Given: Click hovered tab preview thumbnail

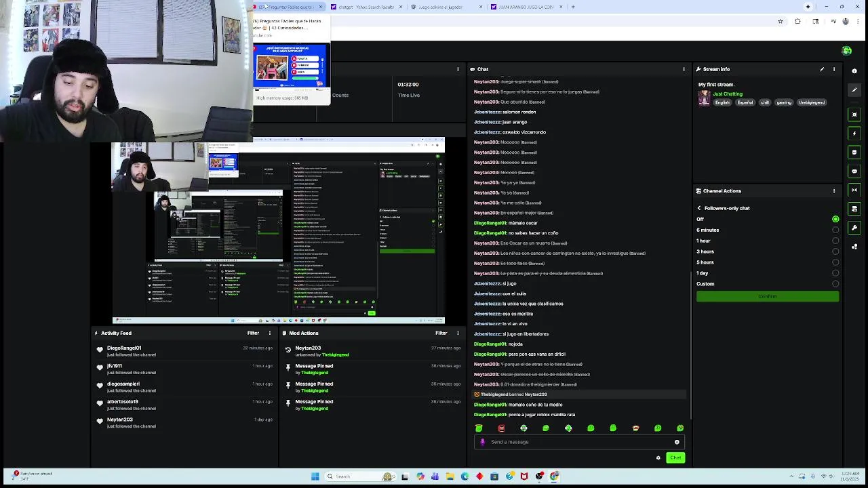Looking at the screenshot, I should pos(292,66).
